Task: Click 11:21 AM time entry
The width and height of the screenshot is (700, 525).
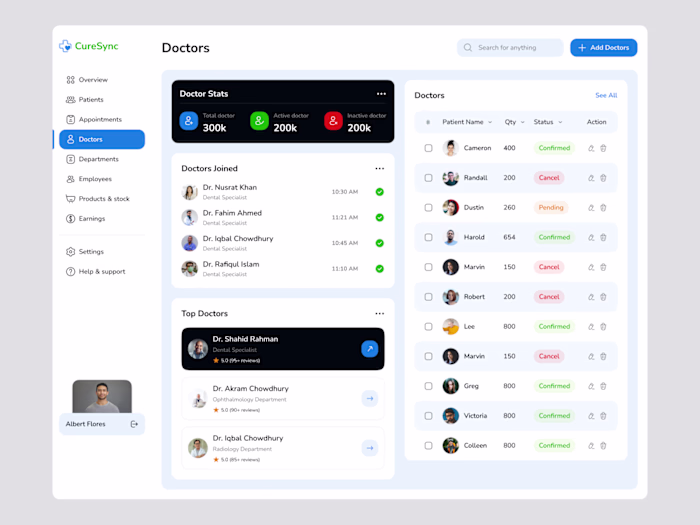Action: (x=345, y=217)
